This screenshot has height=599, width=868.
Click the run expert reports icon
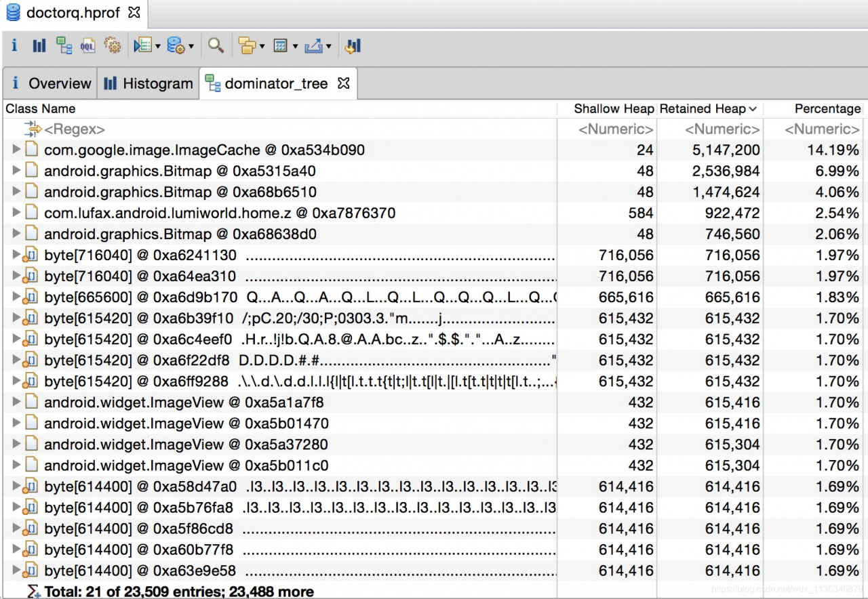(x=142, y=45)
